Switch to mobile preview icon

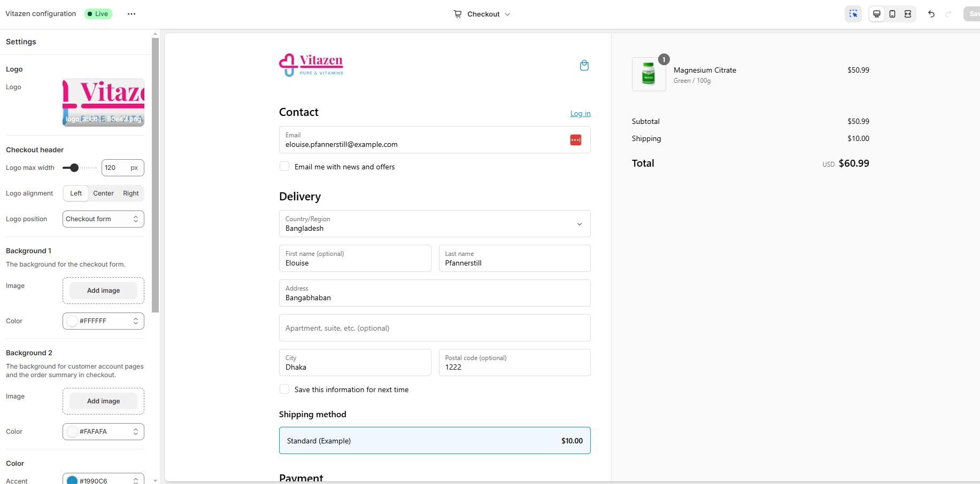[x=892, y=14]
